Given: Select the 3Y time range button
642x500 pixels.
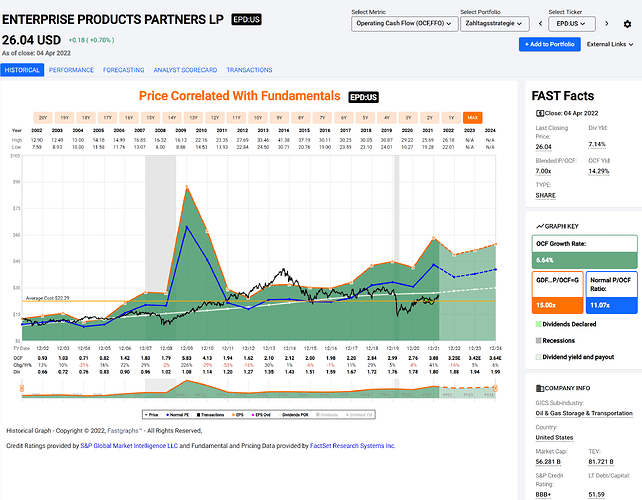Looking at the screenshot, I should (x=408, y=118).
